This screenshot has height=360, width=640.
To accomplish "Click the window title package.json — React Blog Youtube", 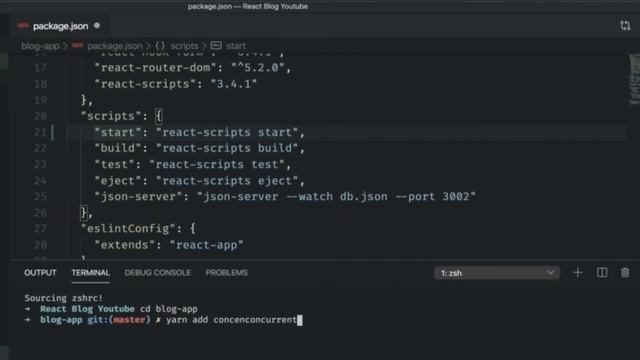I will pyautogui.click(x=248, y=7).
